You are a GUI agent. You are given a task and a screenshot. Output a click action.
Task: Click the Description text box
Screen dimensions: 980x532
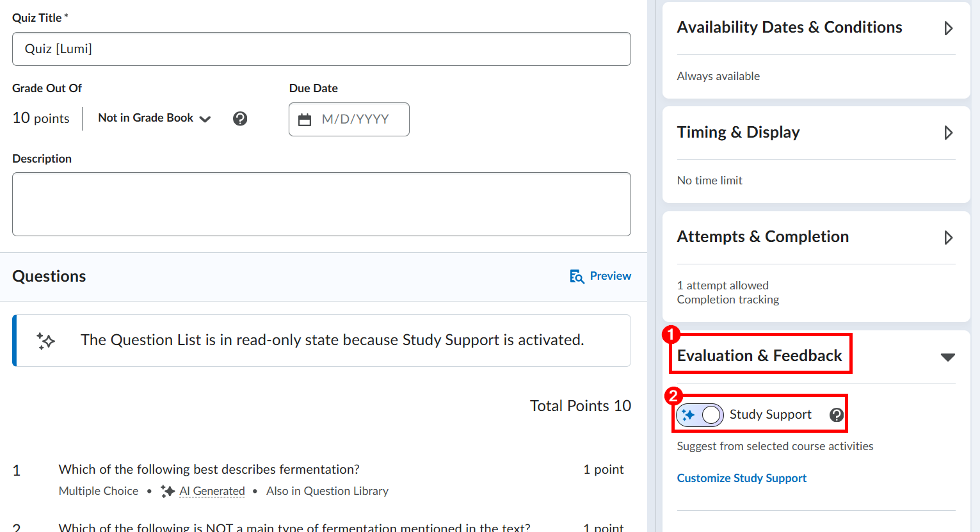point(321,204)
